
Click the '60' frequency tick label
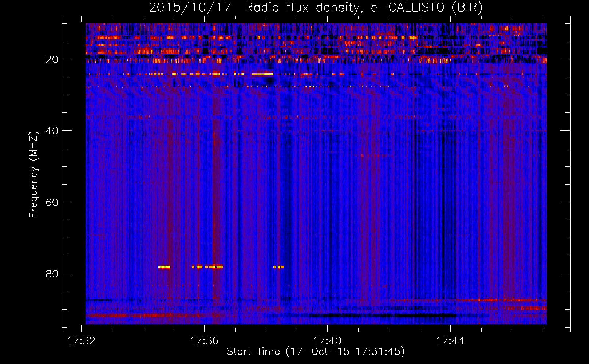(x=52, y=202)
